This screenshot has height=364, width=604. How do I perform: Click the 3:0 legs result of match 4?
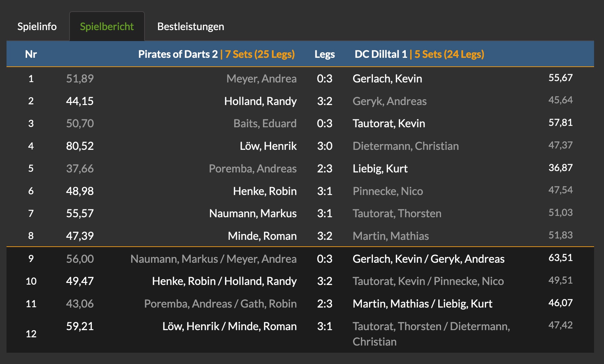click(325, 146)
